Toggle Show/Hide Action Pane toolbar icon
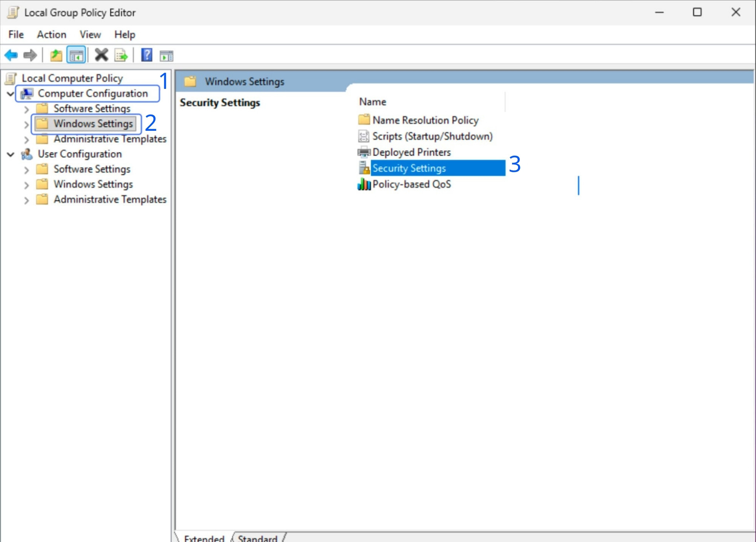Viewport: 756px width, 542px height. click(x=166, y=55)
